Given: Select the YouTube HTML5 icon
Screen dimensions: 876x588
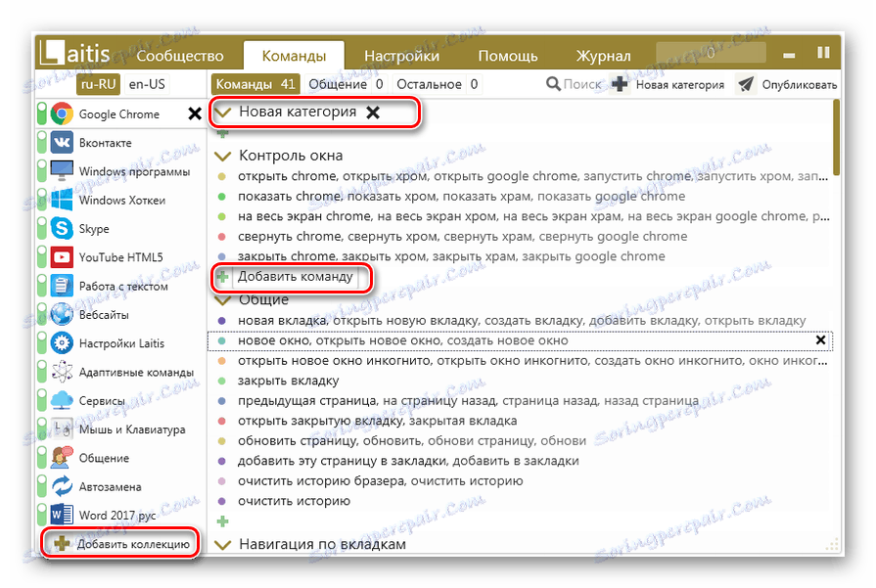Looking at the screenshot, I should [x=62, y=257].
